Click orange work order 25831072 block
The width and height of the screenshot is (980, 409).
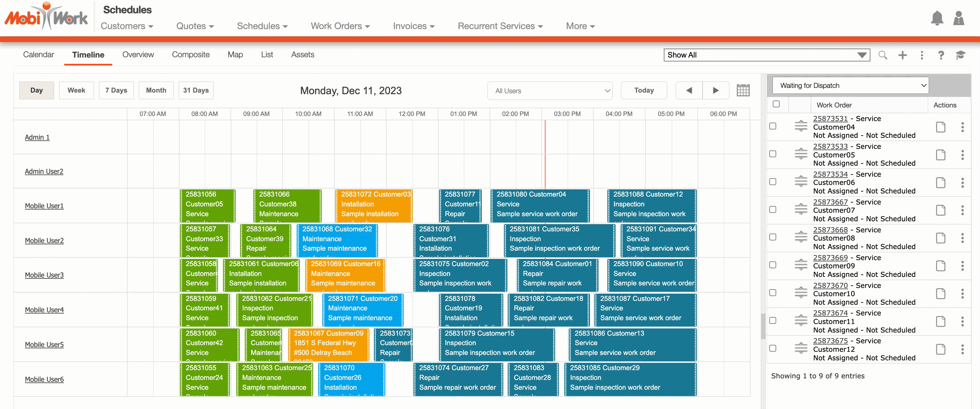[374, 206]
